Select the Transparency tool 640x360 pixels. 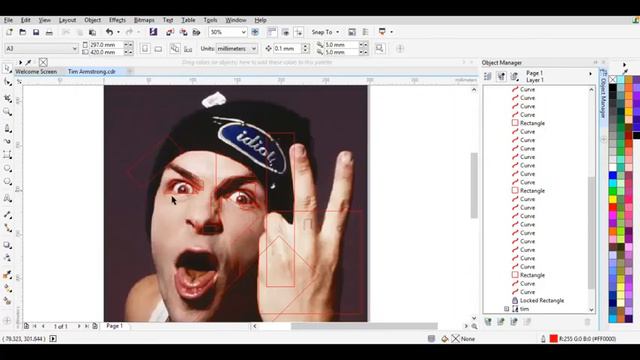(x=7, y=258)
